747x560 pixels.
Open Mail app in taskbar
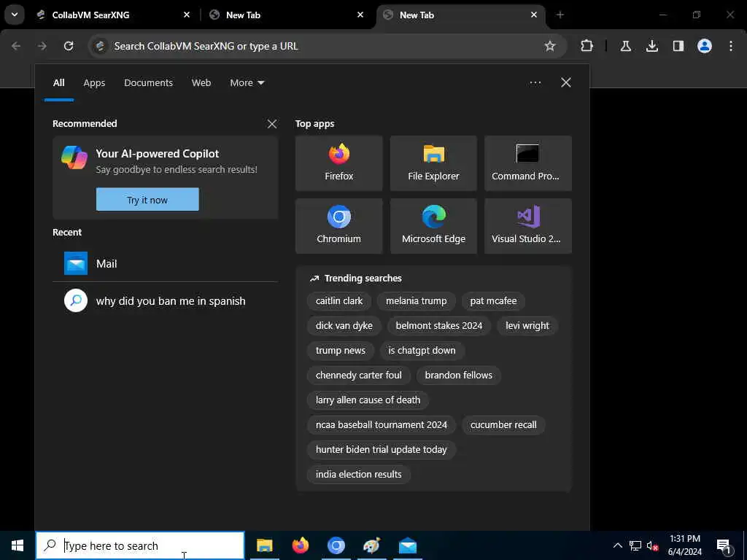tap(408, 545)
